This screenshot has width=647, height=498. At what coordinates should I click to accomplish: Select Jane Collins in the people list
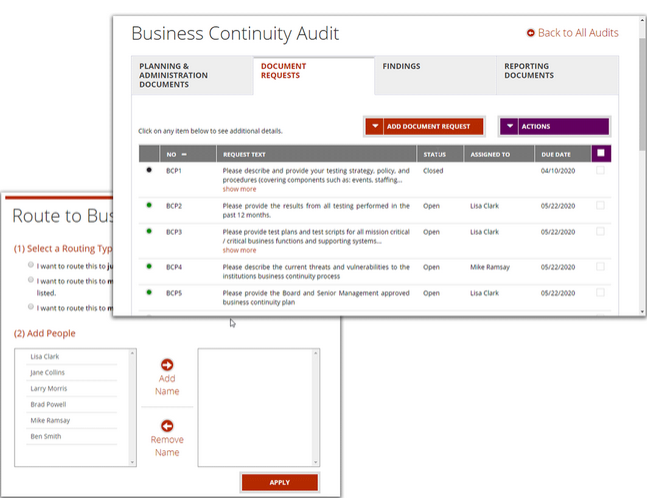[48, 373]
